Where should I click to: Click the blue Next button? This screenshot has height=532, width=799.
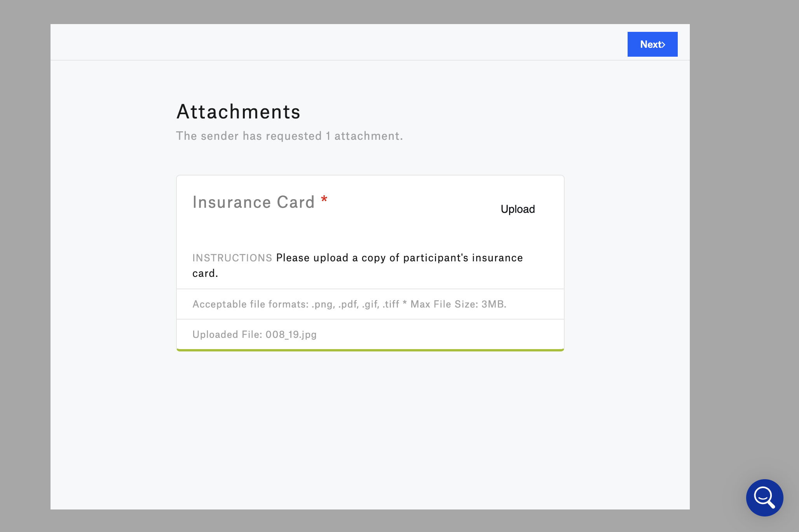tap(652, 44)
